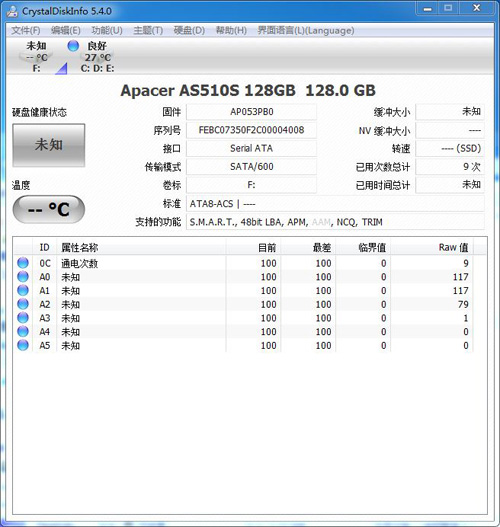Click the blue status orb for attribute A0
500x527 pixels.
23,277
